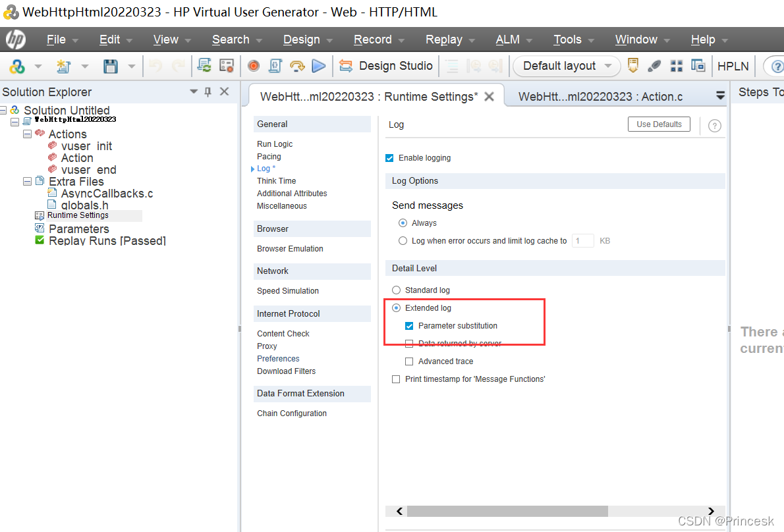Open Recording Options from the toolbar icon
Viewport: 784px width, 532px height.
[227, 65]
